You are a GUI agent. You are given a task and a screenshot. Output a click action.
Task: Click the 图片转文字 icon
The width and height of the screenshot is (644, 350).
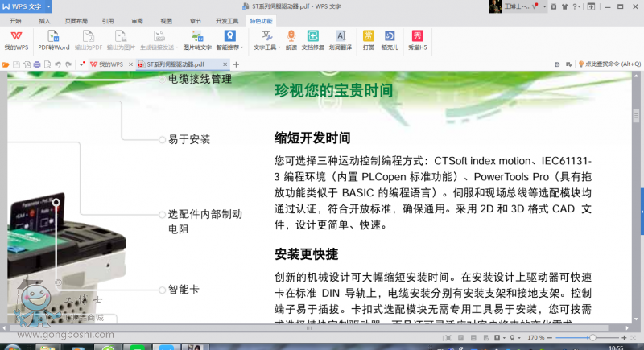tap(197, 40)
